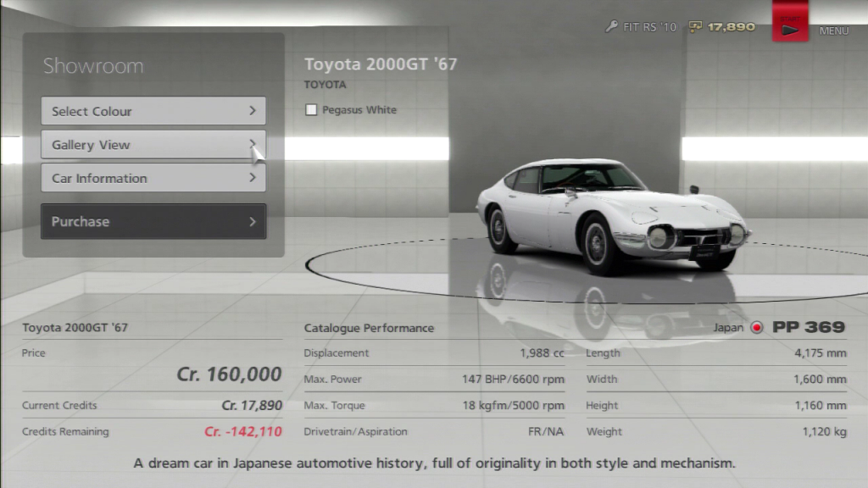Click the red START menu button
Screen dimensions: 868x488
click(x=790, y=22)
